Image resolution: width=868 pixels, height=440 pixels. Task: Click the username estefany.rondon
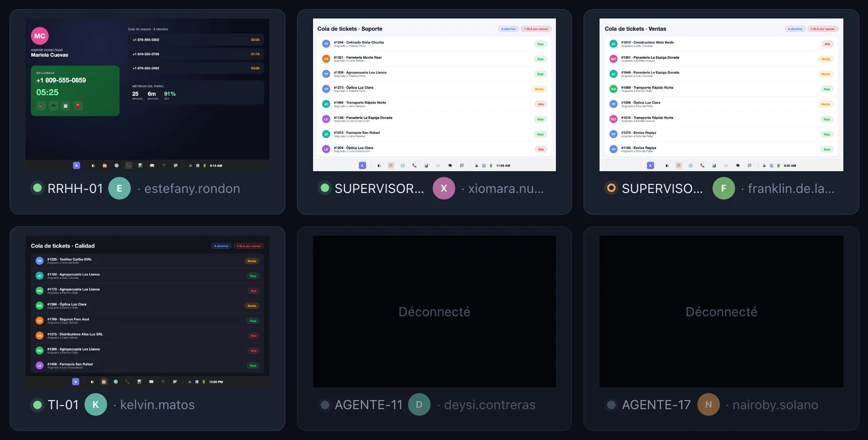pos(192,189)
